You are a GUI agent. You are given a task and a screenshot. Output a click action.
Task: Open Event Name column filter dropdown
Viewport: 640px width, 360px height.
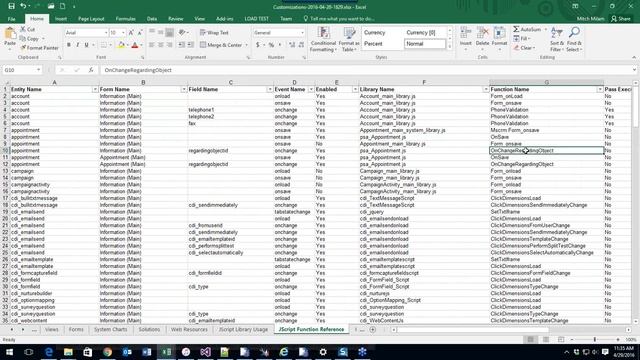click(x=311, y=89)
